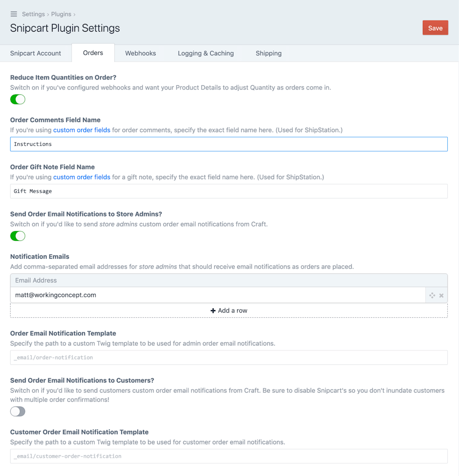Click the Order Gift Note Field Name input

(229, 191)
